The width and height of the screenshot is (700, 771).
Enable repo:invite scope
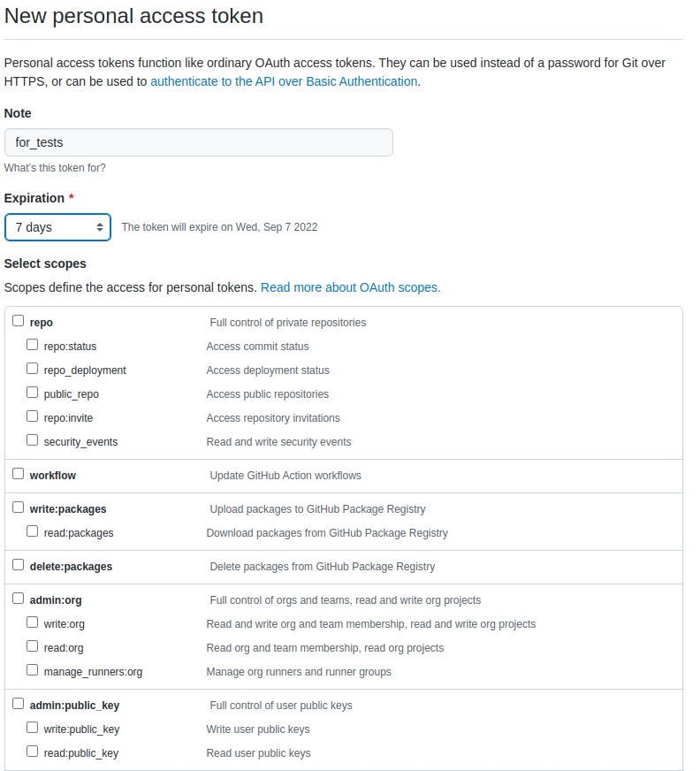32,416
